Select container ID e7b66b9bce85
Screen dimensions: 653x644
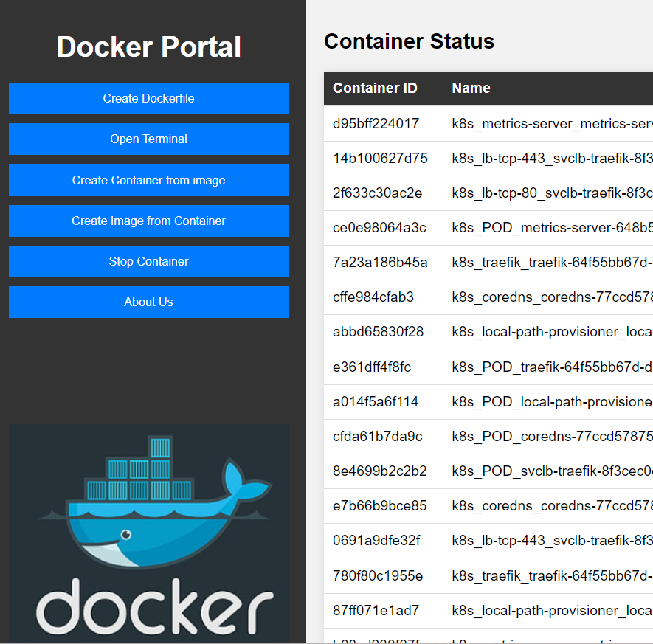(380, 506)
